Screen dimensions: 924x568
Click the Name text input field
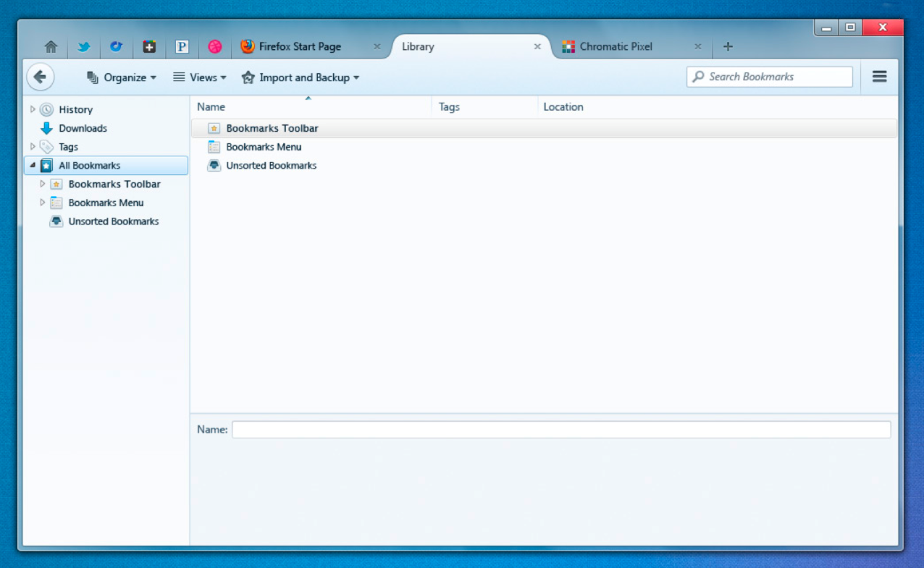point(561,430)
